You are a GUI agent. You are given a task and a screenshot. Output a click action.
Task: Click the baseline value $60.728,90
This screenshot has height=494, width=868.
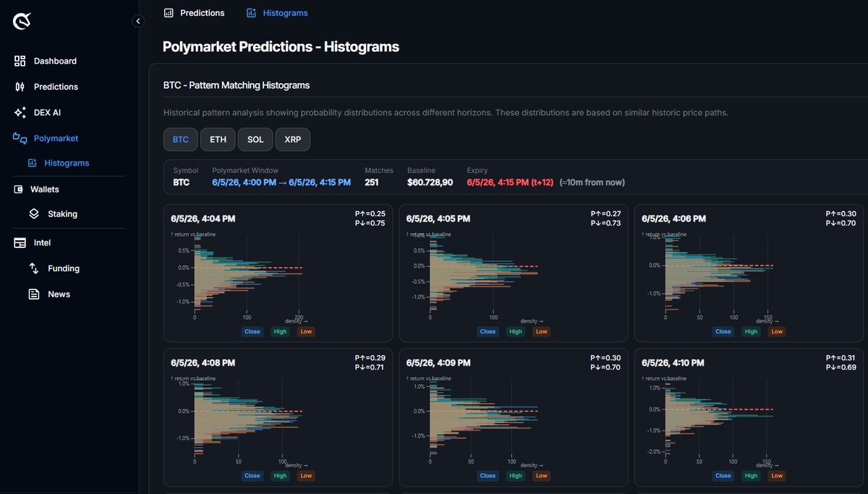point(430,182)
